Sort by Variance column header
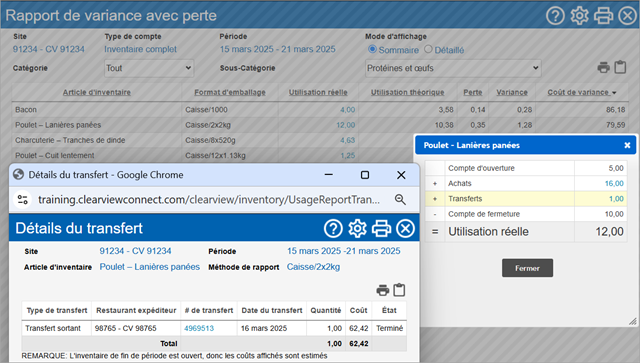Screen dimensions: 640x363 [512, 93]
